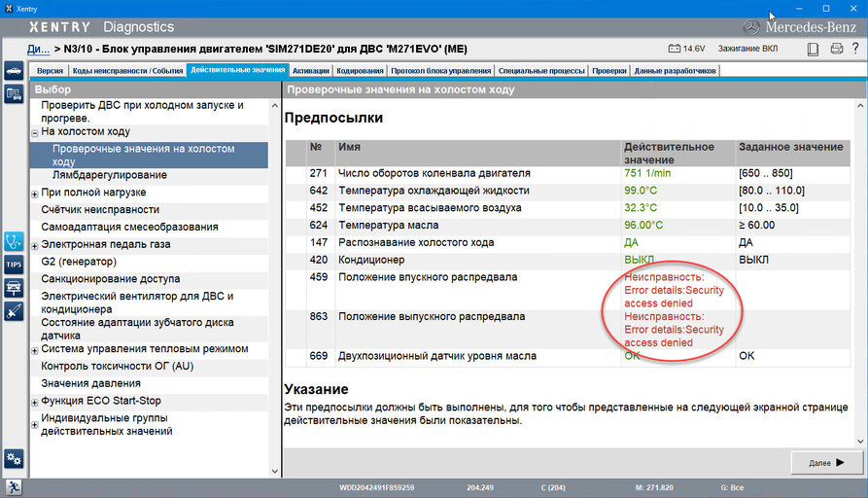Open 'Протокол блока управления' tab

[440, 70]
